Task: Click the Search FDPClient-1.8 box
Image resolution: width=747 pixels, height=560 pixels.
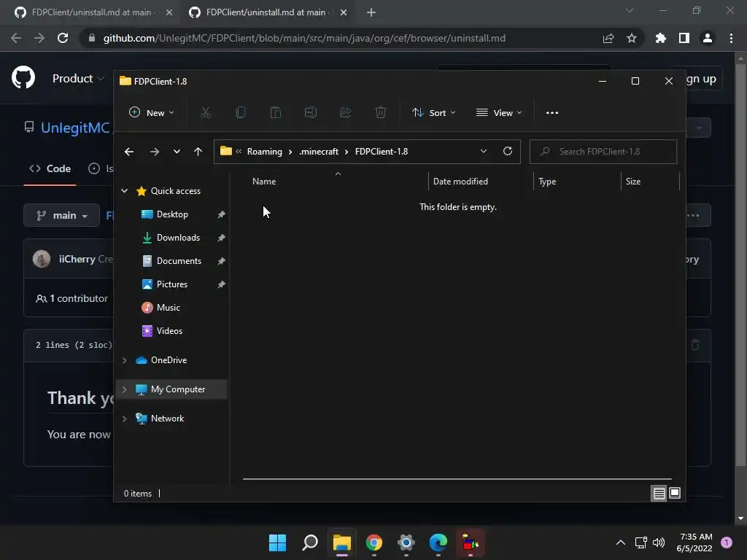Action: pyautogui.click(x=603, y=152)
